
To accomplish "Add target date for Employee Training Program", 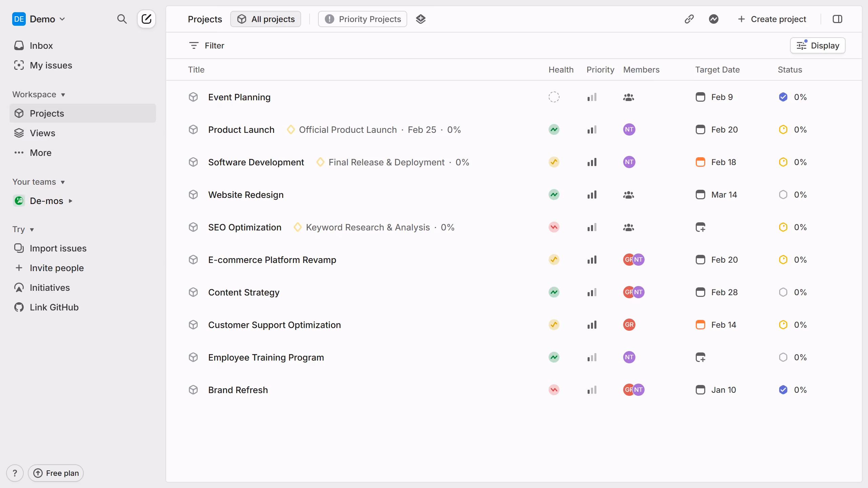I will click(701, 358).
